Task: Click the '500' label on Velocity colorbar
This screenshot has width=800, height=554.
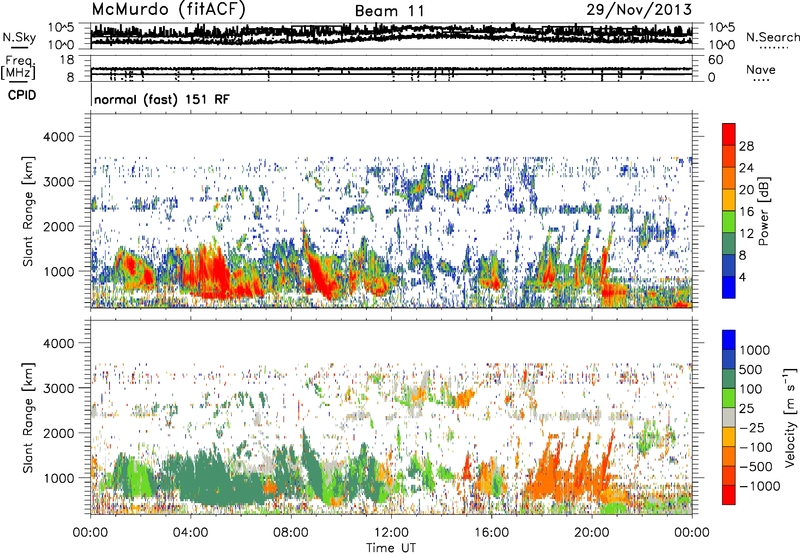Action: pyautogui.click(x=750, y=369)
